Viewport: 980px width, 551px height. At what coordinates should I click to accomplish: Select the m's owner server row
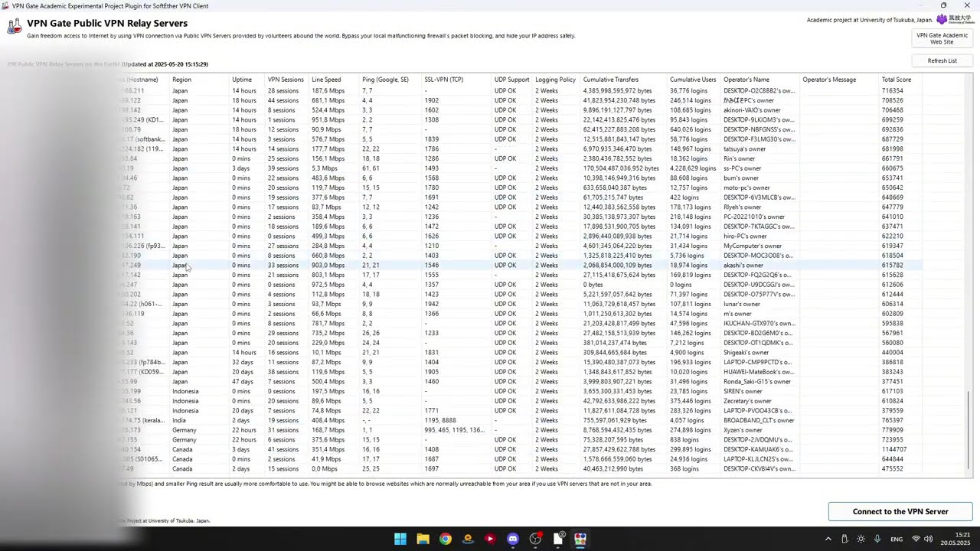(x=521, y=314)
